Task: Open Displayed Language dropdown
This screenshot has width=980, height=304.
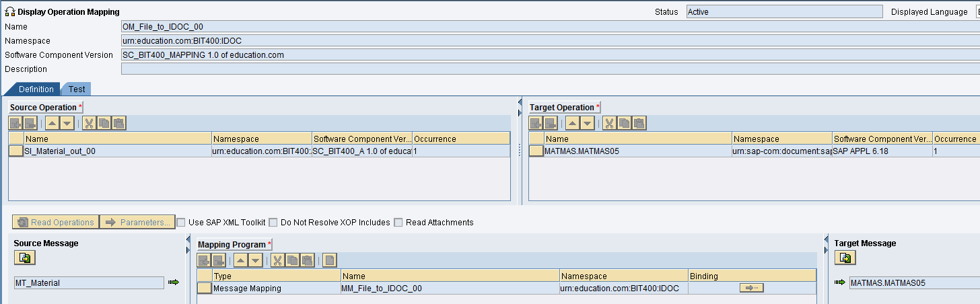Action: pyautogui.click(x=977, y=12)
